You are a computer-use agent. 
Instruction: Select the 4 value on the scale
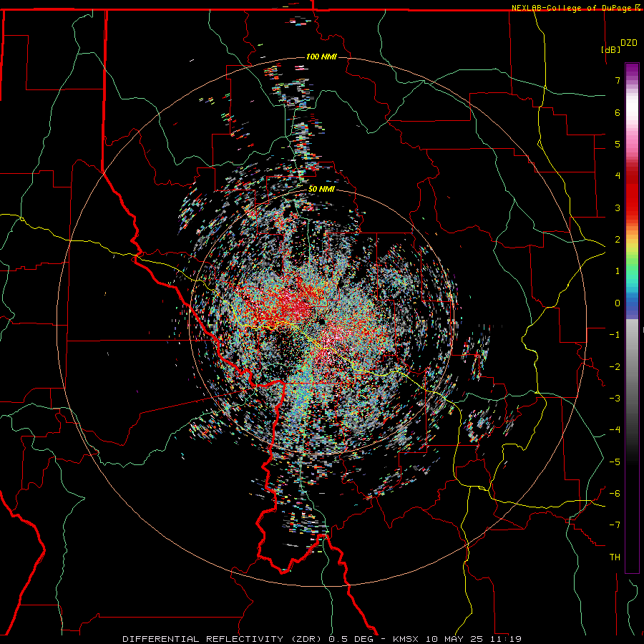[618, 176]
